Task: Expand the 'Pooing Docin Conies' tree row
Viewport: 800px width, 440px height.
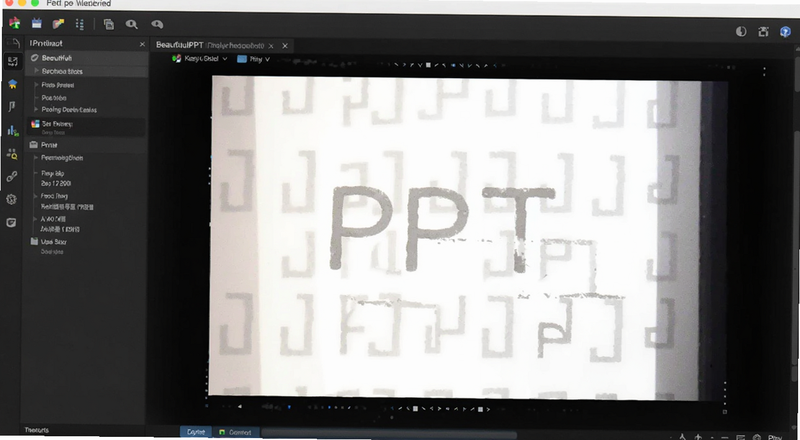Action: click(x=36, y=109)
